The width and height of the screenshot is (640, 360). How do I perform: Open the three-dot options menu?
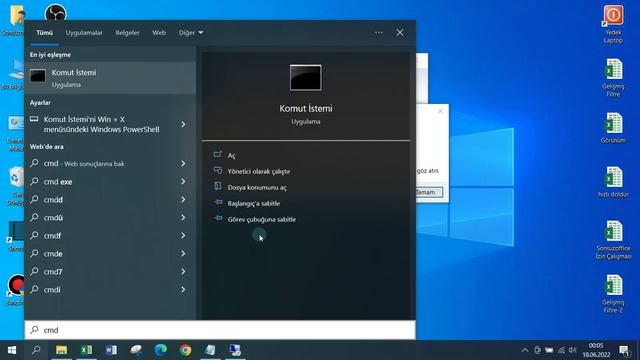tap(379, 33)
